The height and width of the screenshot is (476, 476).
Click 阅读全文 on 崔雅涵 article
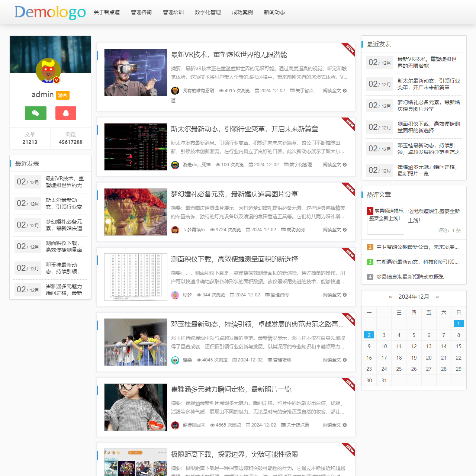coord(335,425)
